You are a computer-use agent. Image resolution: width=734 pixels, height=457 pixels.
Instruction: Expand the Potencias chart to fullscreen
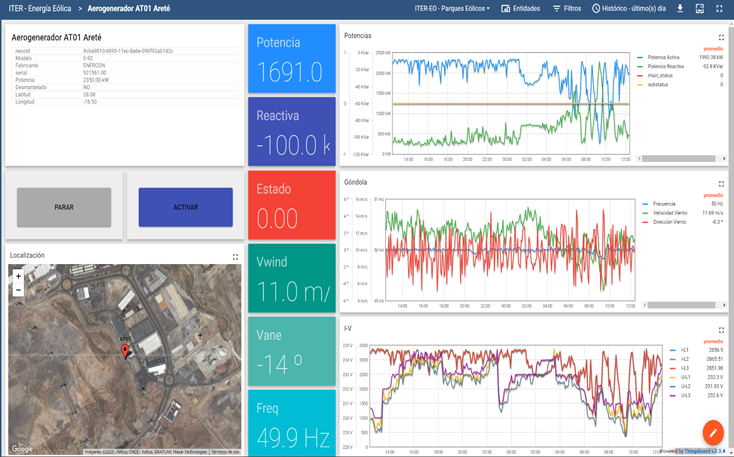(720, 34)
